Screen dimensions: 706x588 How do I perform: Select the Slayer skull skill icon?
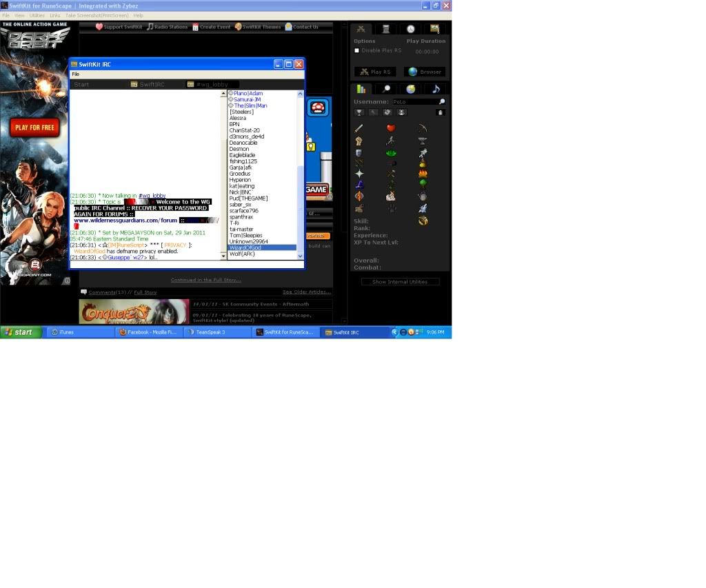391,196
